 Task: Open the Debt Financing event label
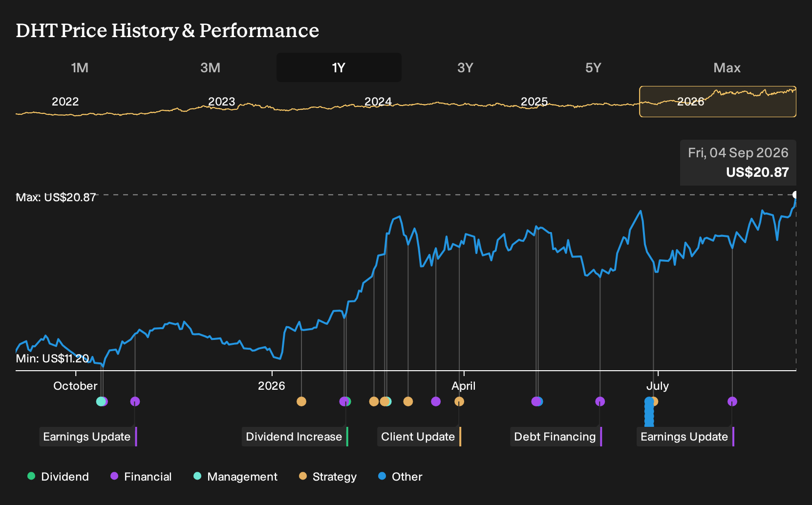(x=555, y=437)
